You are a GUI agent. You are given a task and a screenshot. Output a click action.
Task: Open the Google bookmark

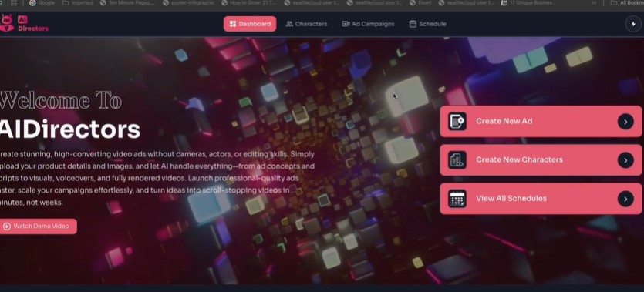42,3
